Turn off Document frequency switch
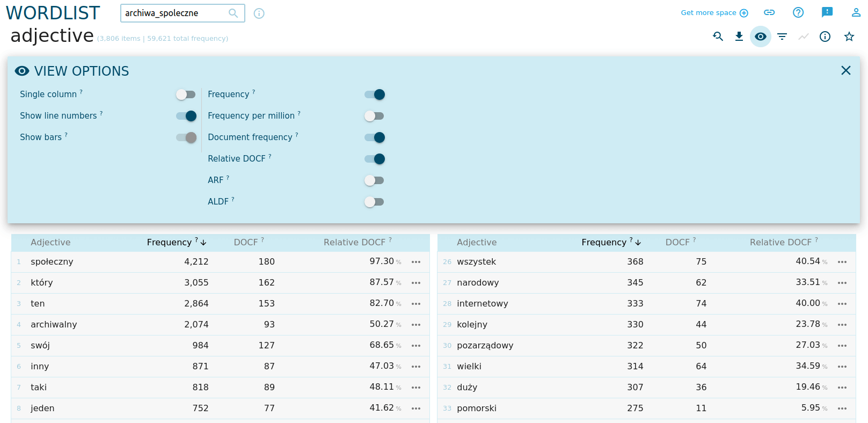The width and height of the screenshot is (868, 423). coord(375,137)
